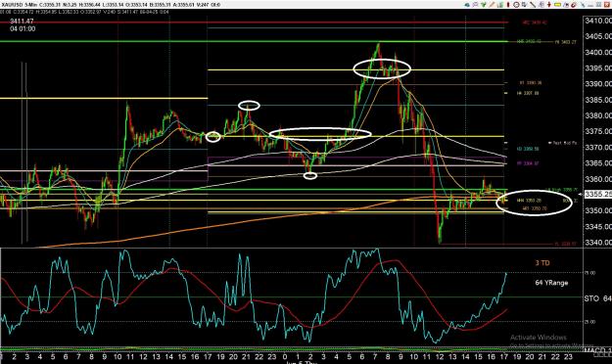Select the diagonal line drawing tool
Viewport: 612px width, 364px height.
click(533, 5)
